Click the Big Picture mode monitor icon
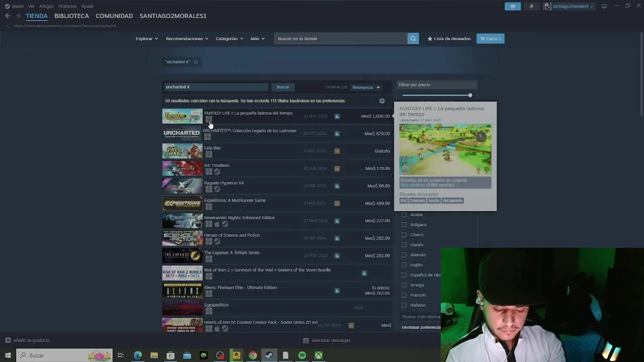Viewport: 644px width, 362px height. (x=604, y=6)
